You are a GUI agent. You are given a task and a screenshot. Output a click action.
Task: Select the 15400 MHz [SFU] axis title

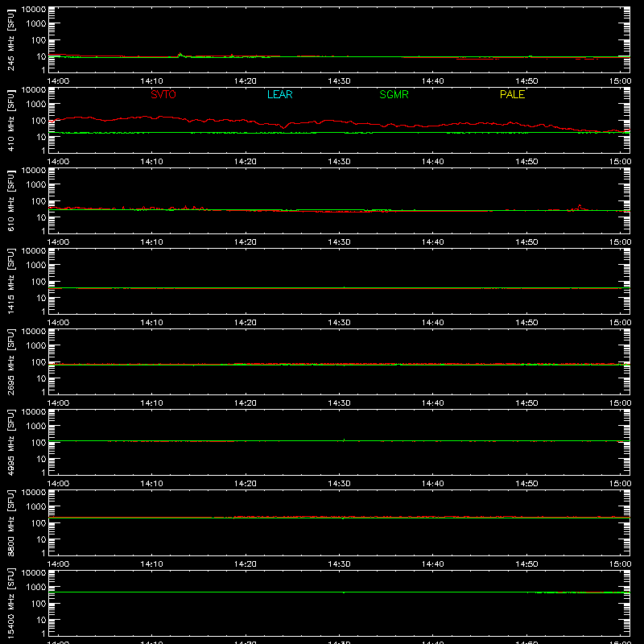pos(10,603)
